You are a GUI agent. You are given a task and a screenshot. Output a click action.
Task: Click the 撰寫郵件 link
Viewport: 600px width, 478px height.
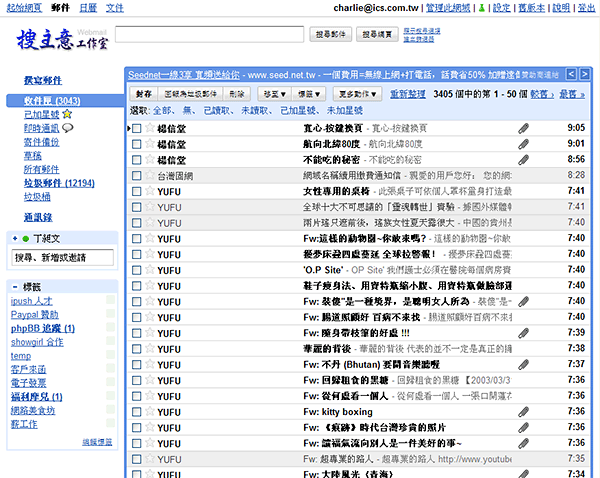(43, 80)
